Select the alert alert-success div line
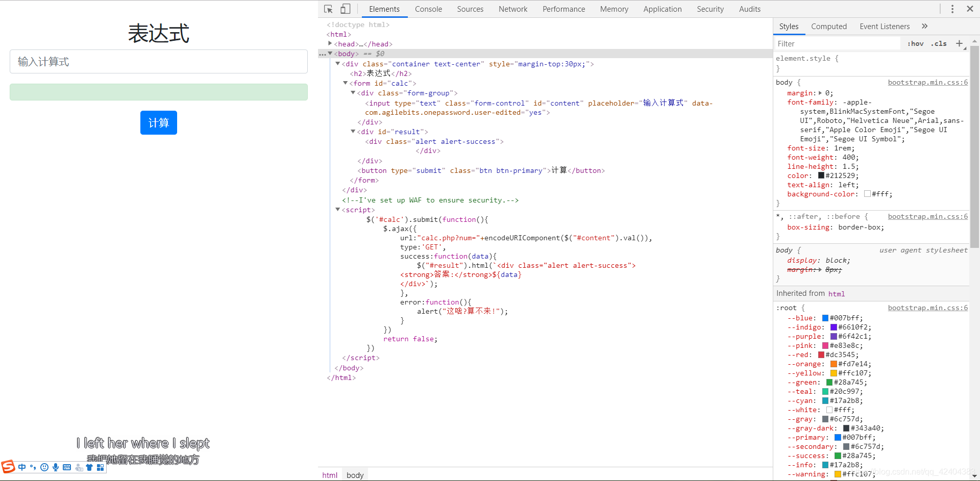Viewport: 980px width, 481px height. click(x=434, y=141)
